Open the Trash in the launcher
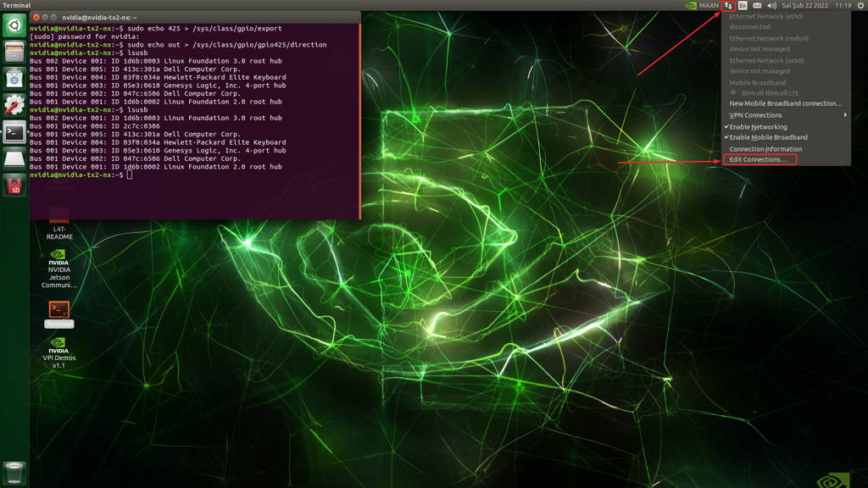868x488 pixels. [14, 473]
